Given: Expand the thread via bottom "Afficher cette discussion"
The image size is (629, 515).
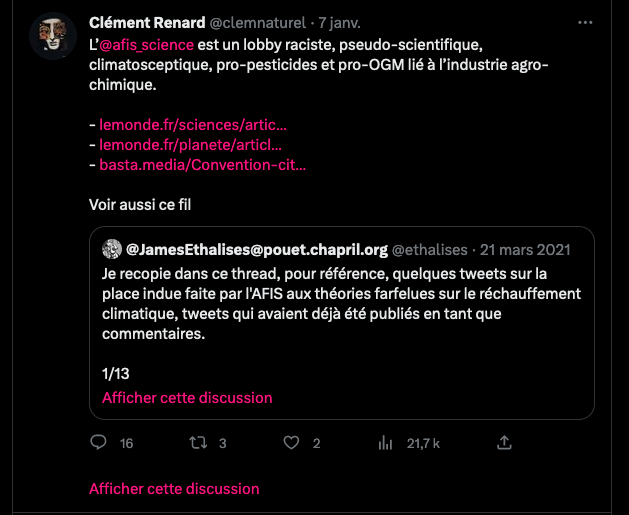Looking at the screenshot, I should tap(174, 489).
